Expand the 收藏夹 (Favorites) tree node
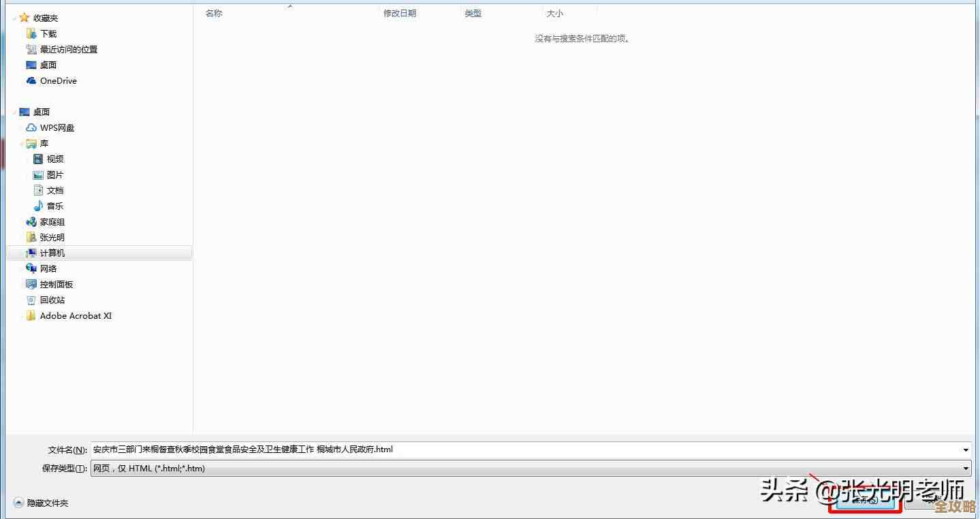This screenshot has width=980, height=519. [15, 17]
